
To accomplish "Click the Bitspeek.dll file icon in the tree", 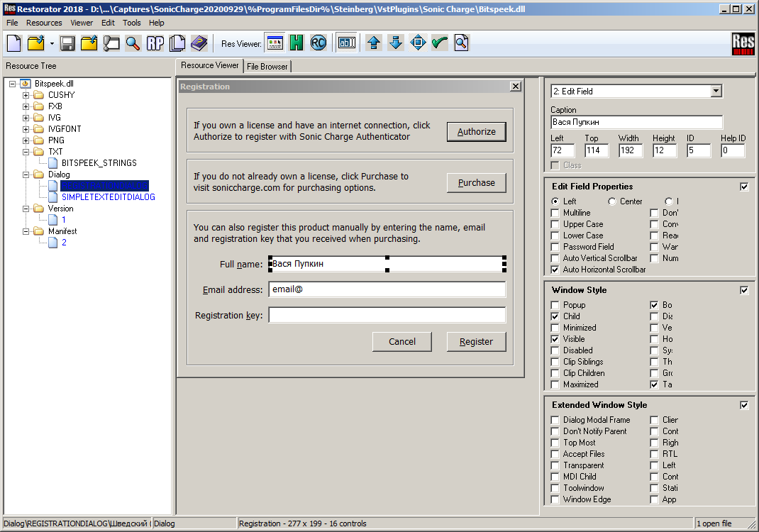I will [x=26, y=84].
